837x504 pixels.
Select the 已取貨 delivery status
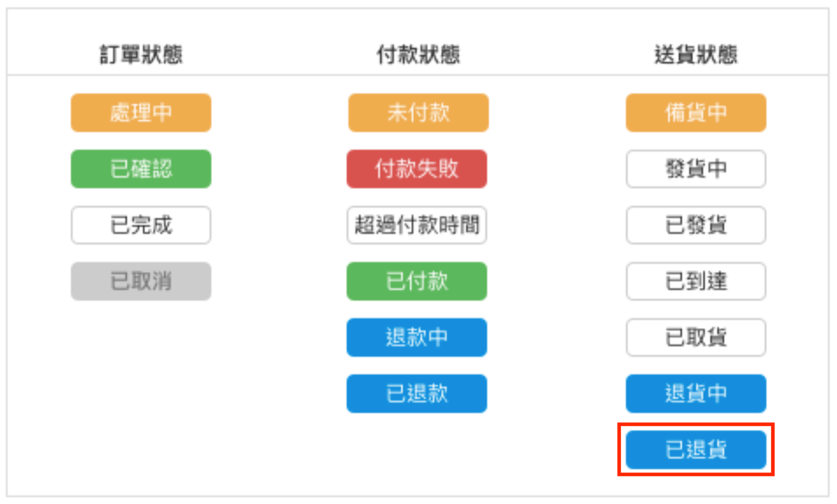pos(696,337)
